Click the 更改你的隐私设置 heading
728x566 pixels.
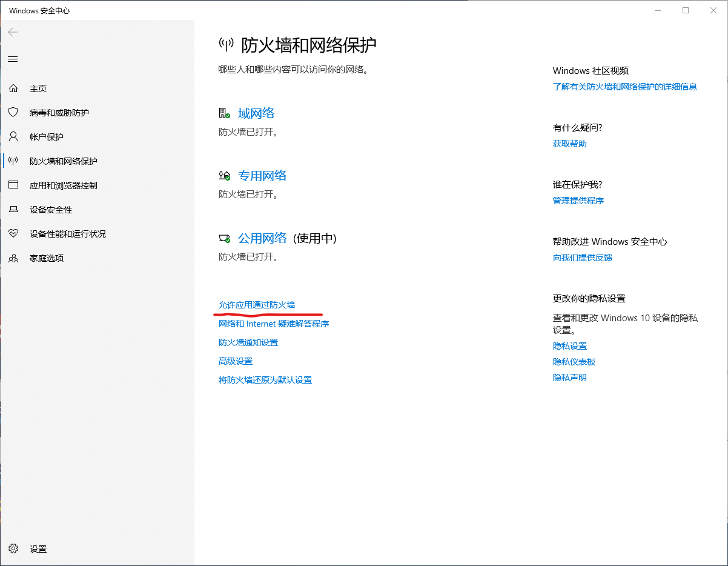click(589, 298)
